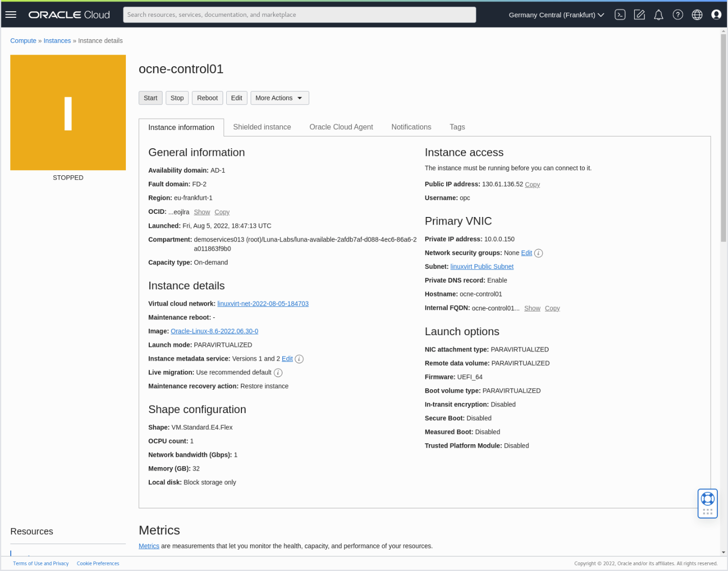Screen dimensions: 728x571
Task: Open the linuxvirt Public Subnet link
Action: point(481,266)
